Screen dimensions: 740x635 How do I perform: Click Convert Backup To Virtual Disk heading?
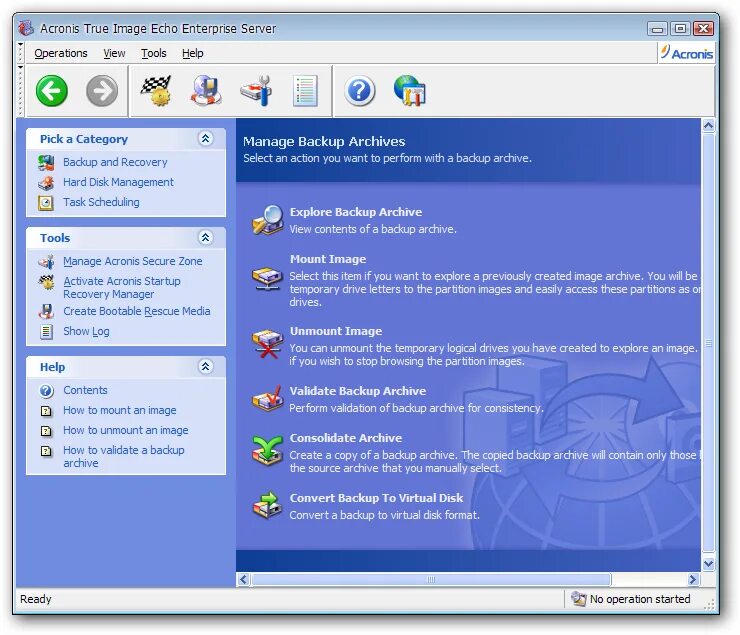[377, 498]
